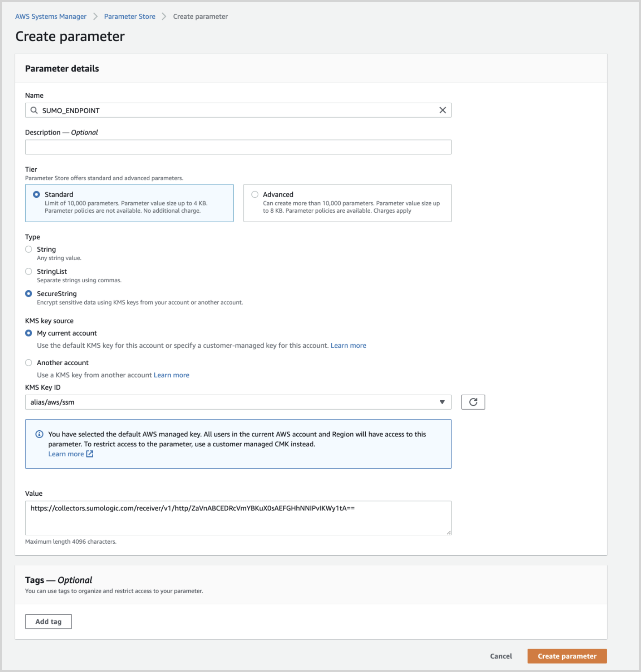The height and width of the screenshot is (672, 641).
Task: Select the SecureString type
Action: pyautogui.click(x=29, y=293)
